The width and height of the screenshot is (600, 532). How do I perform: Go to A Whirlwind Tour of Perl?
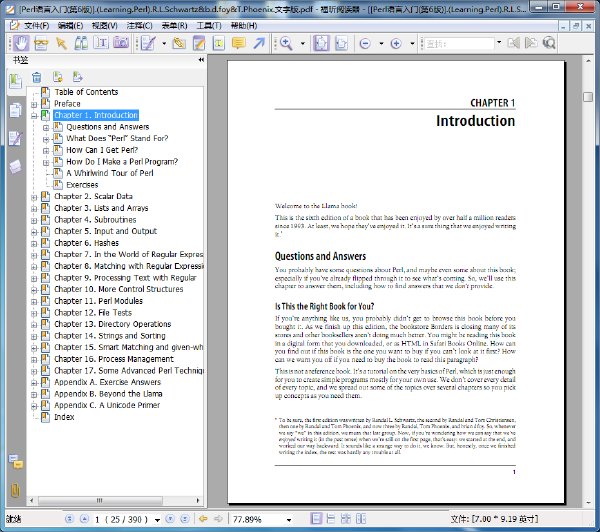pyautogui.click(x=110, y=173)
